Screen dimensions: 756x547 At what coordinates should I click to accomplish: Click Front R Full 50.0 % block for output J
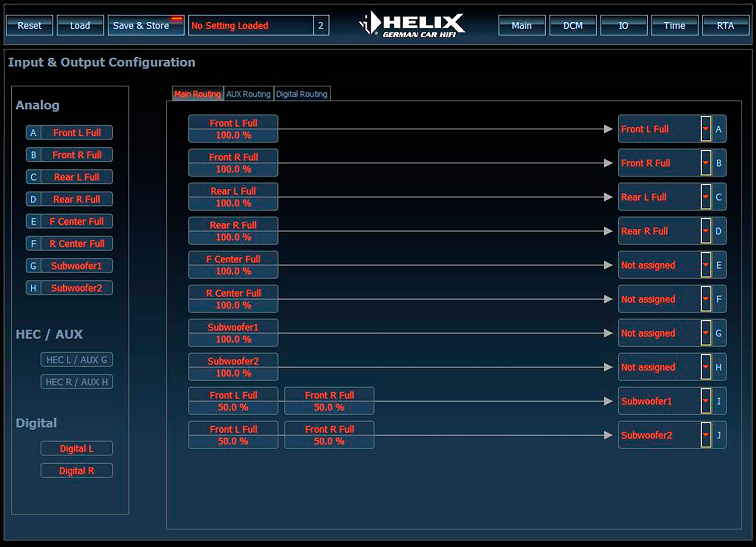pos(329,435)
